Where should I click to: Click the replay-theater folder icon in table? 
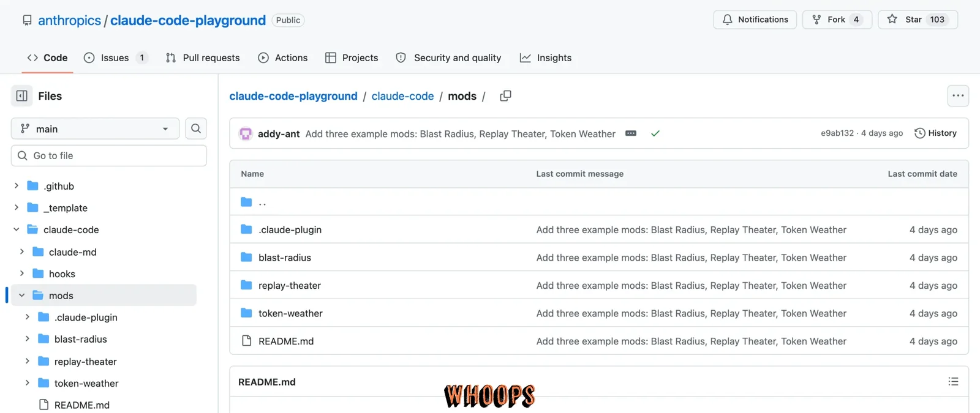coord(246,285)
